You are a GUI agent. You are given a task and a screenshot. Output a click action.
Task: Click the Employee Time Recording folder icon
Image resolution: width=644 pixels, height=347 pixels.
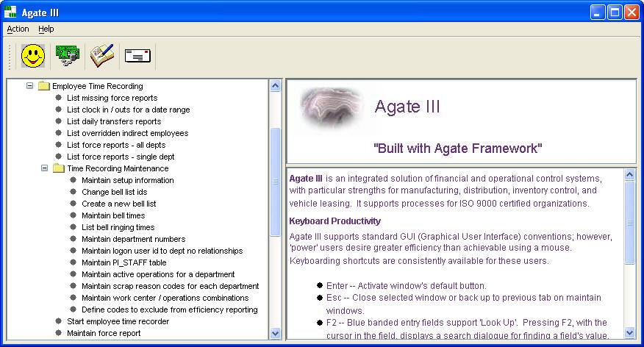point(44,86)
